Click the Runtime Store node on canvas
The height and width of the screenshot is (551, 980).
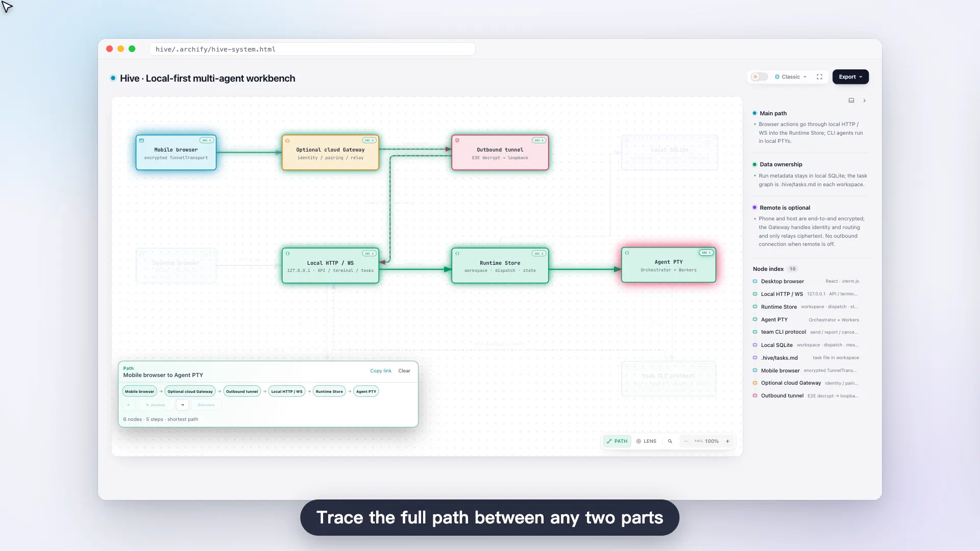point(500,265)
